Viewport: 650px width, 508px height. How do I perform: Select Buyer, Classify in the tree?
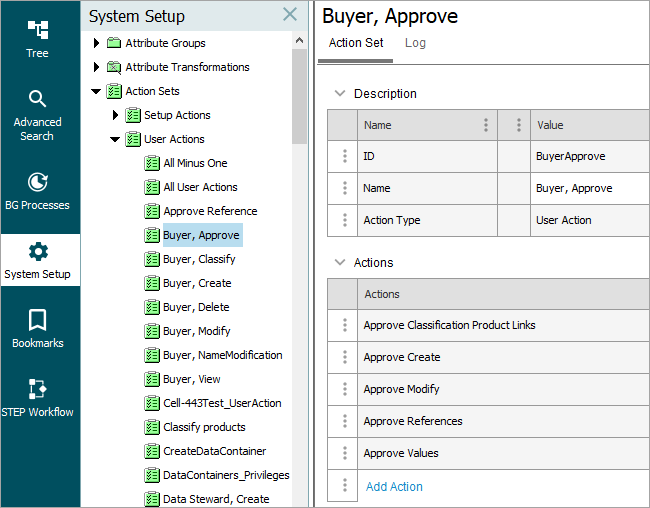199,259
